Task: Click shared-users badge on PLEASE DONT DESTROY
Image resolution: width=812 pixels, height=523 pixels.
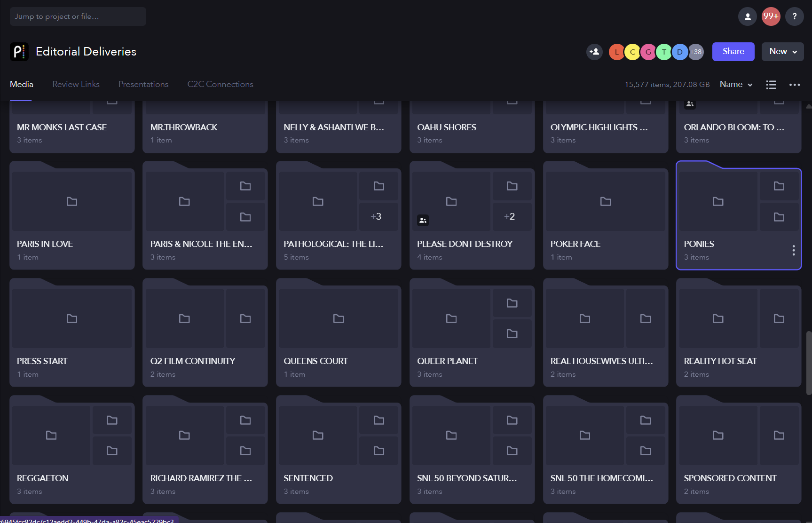Action: [423, 220]
